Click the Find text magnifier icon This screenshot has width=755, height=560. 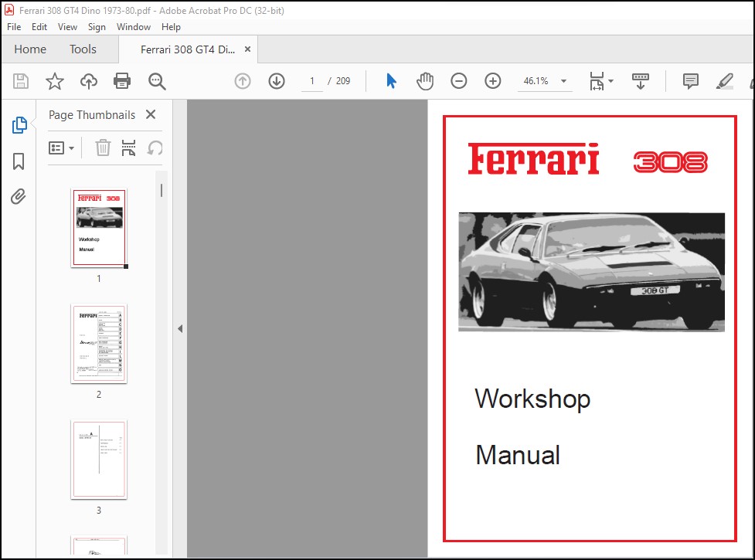click(157, 81)
